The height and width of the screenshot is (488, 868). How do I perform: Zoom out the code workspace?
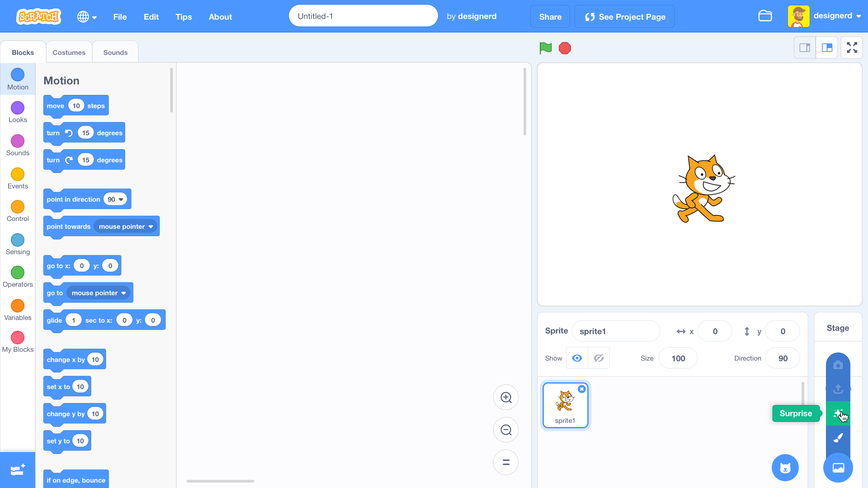coord(506,430)
